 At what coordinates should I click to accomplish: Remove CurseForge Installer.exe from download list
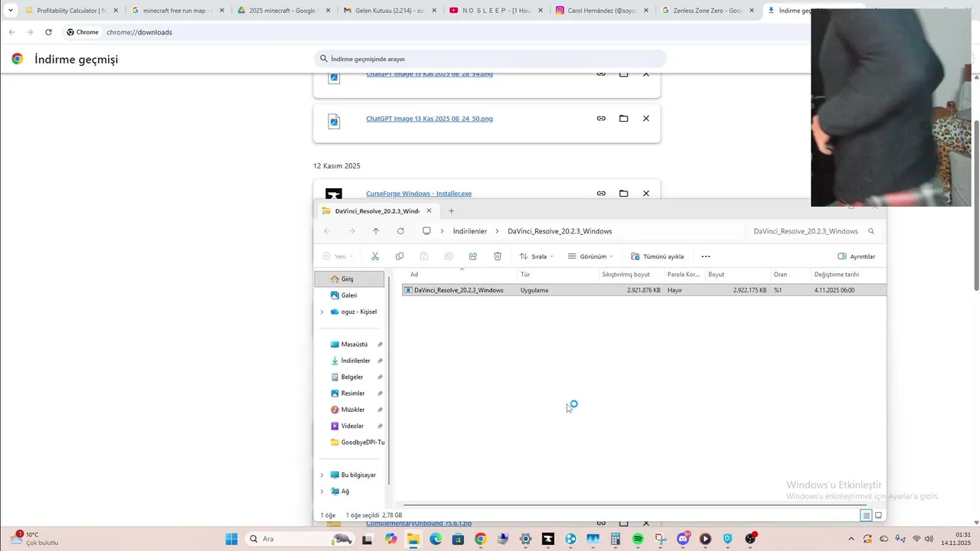coord(646,194)
